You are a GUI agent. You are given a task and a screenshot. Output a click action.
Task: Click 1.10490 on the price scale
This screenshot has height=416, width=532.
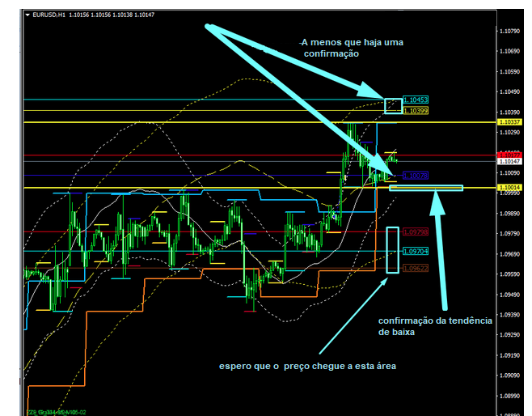point(509,92)
